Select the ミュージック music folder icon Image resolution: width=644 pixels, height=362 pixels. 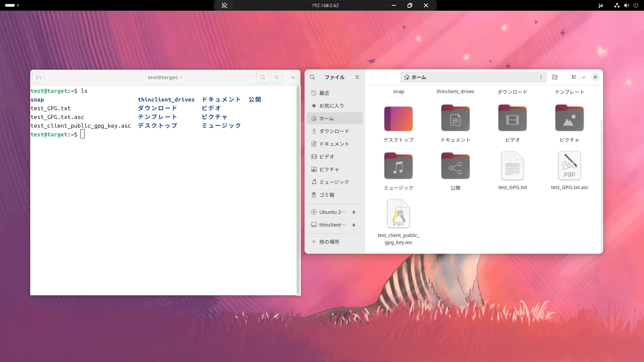click(x=398, y=166)
